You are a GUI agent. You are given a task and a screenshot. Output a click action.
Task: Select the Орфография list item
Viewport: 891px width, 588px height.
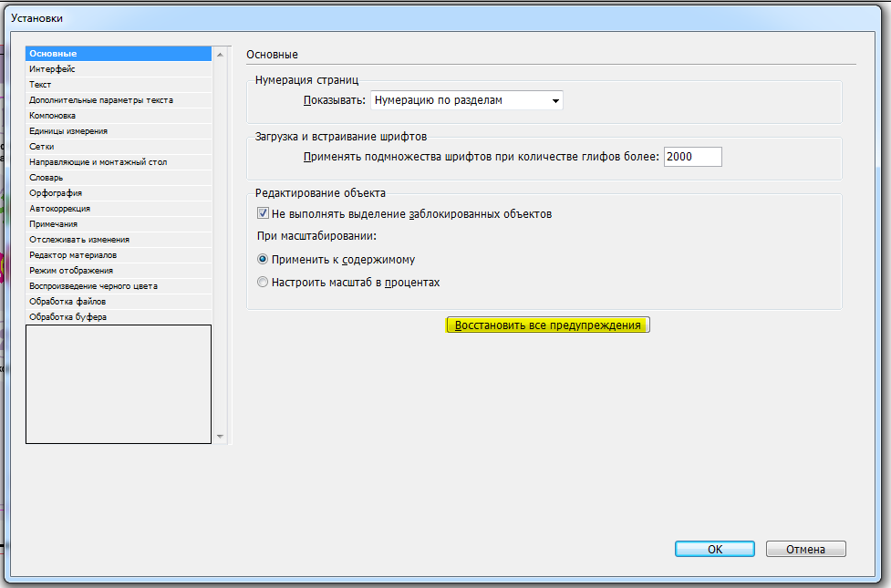tap(119, 192)
